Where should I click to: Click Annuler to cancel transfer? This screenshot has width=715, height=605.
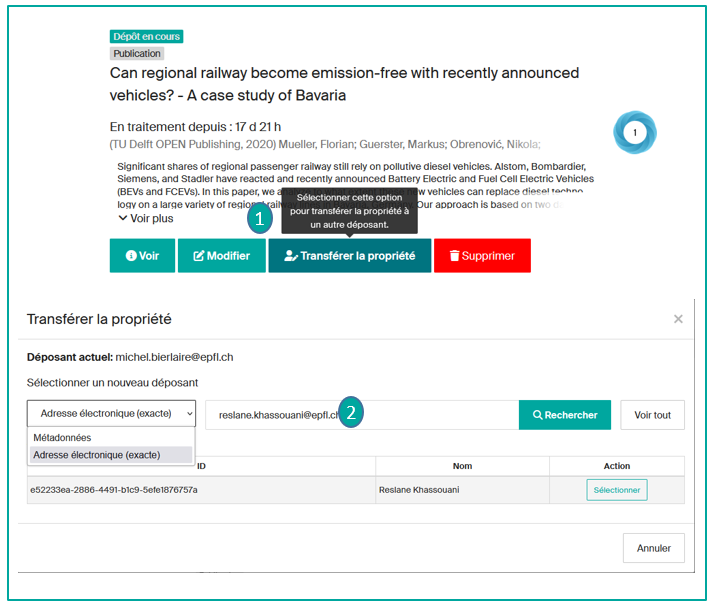coord(653,548)
